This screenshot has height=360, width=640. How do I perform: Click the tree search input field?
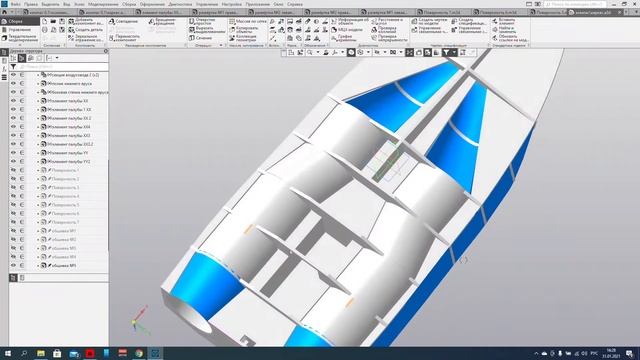pyautogui.click(x=63, y=67)
